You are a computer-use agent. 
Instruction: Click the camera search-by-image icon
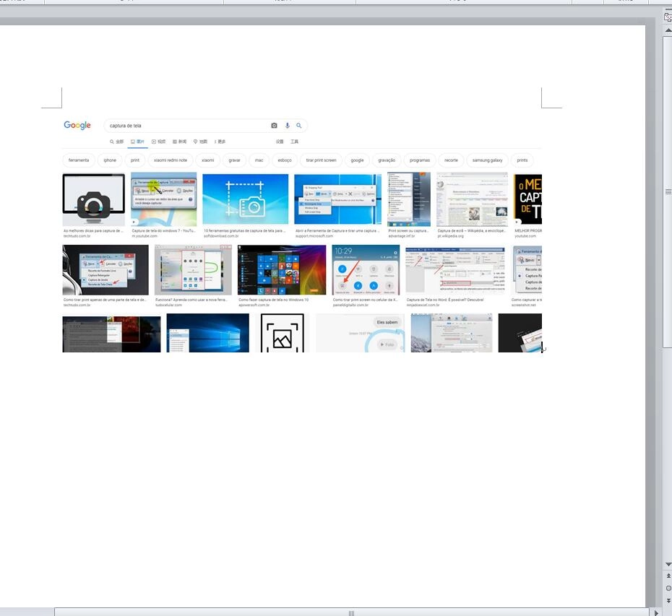pos(274,126)
